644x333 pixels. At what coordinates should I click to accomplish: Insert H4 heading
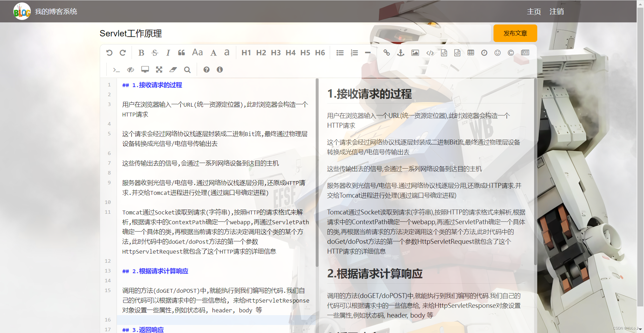[290, 53]
